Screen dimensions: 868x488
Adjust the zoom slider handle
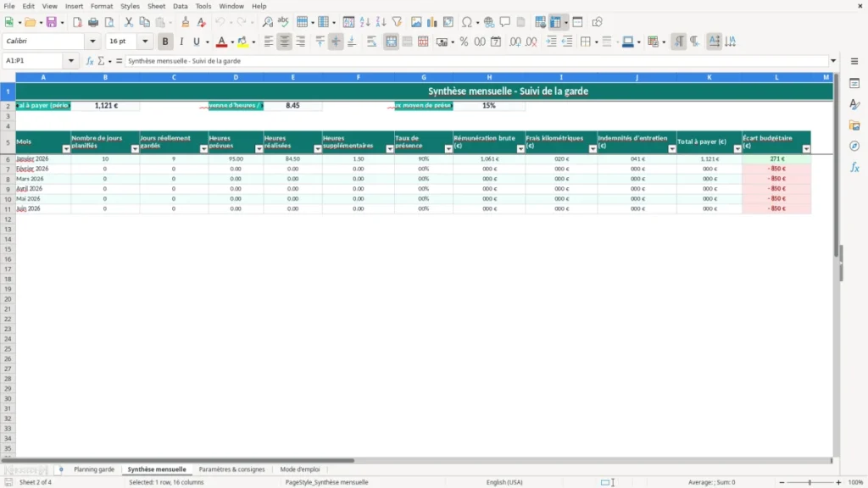click(x=810, y=482)
